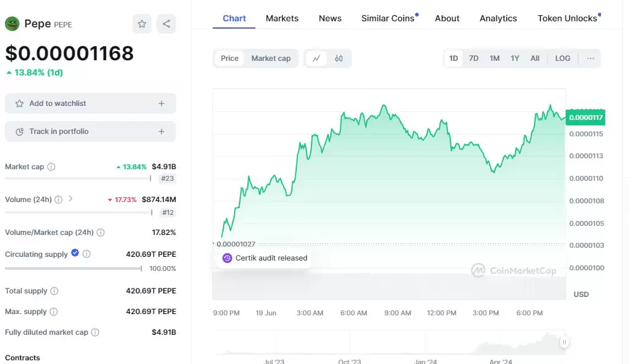Click the share icon next to Pepe
629x364 pixels.
[166, 24]
